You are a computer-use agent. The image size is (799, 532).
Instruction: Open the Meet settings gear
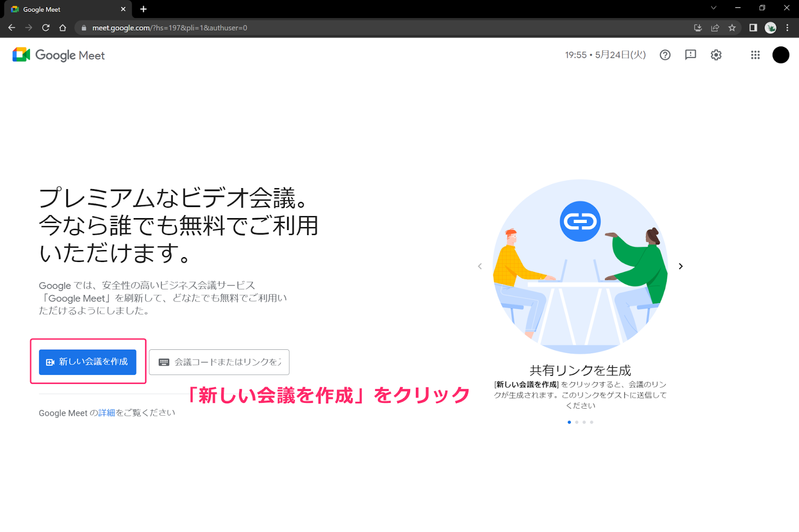tap(716, 55)
